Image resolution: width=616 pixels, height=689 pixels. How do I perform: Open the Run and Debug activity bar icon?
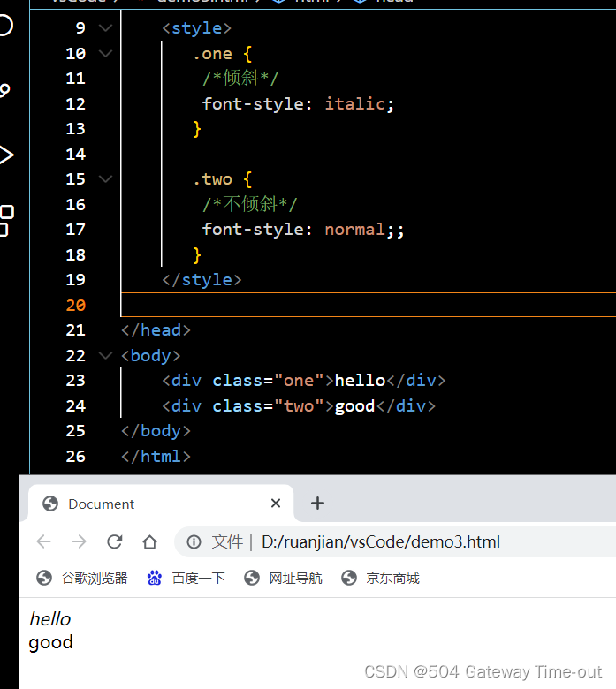click(x=6, y=155)
